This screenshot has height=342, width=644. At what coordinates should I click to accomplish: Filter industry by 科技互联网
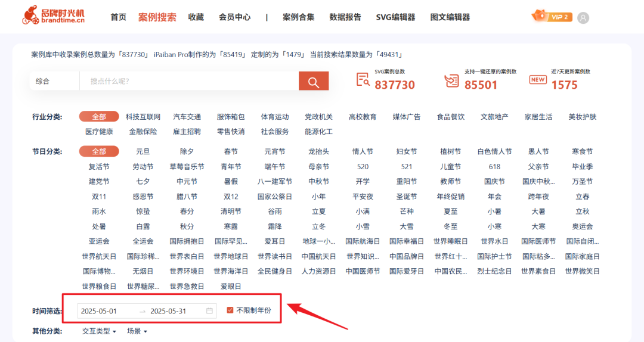tap(143, 117)
